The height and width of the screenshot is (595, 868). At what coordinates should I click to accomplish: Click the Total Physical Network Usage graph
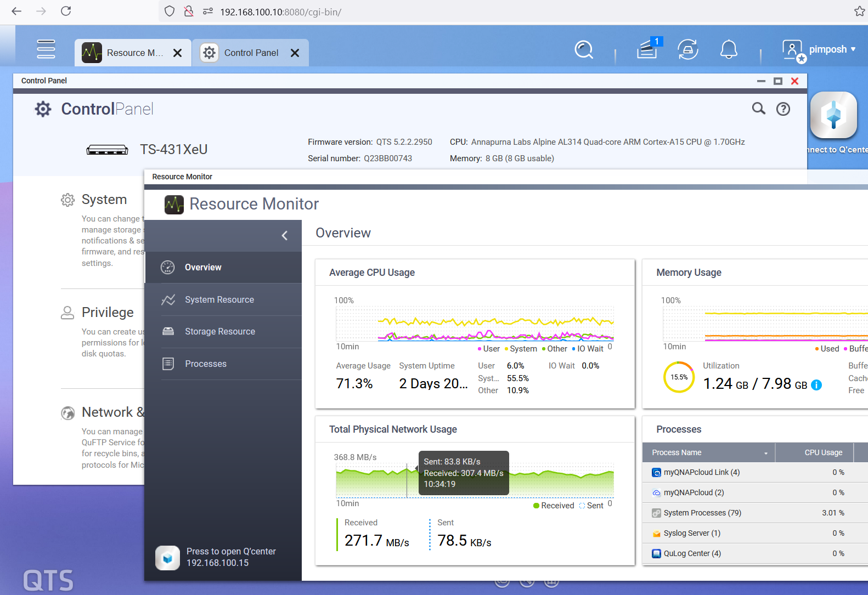click(x=475, y=481)
